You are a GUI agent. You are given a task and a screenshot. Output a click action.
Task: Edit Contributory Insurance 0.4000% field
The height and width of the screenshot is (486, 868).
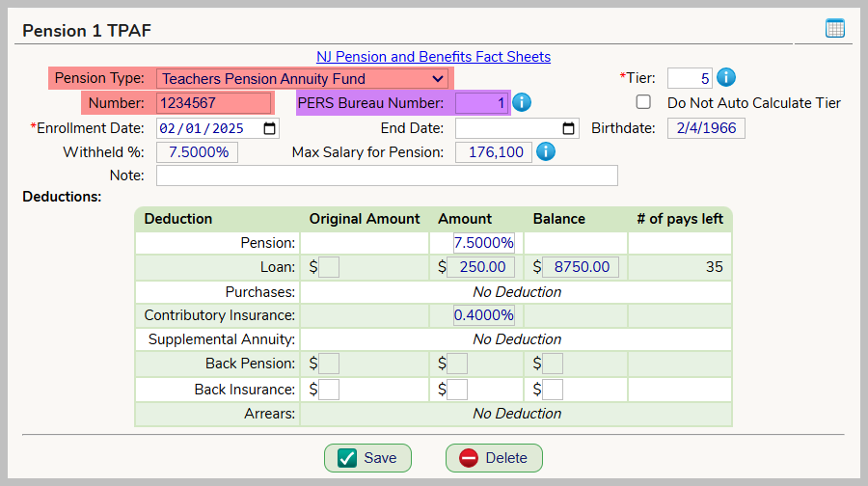(x=484, y=315)
